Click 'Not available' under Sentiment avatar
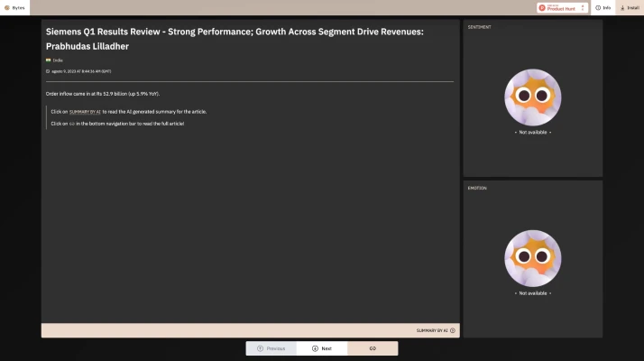The image size is (644, 361). coord(533,133)
